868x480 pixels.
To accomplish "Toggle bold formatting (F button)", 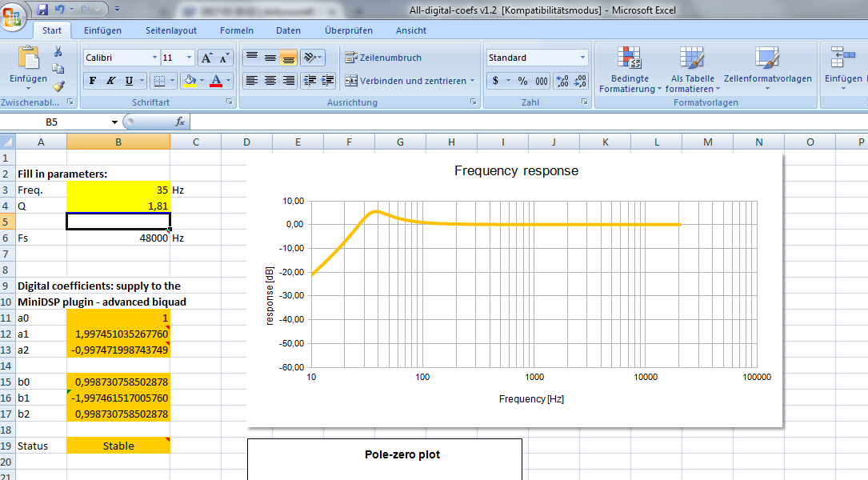I will coord(93,81).
